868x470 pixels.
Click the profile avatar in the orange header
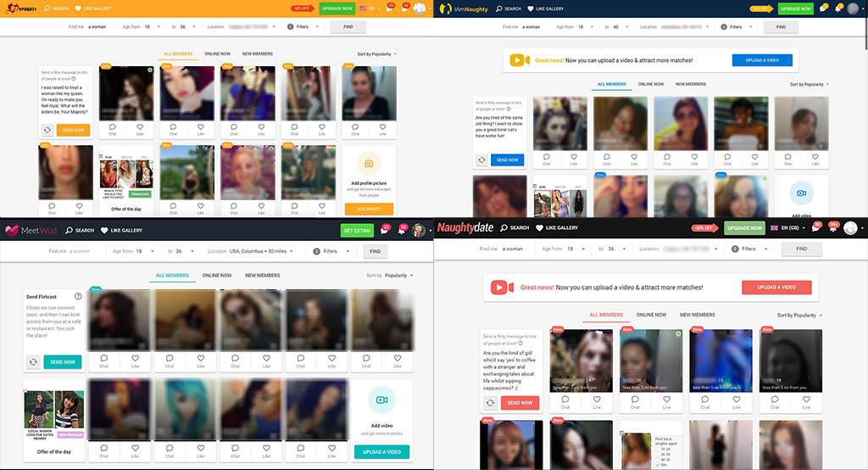420,8
